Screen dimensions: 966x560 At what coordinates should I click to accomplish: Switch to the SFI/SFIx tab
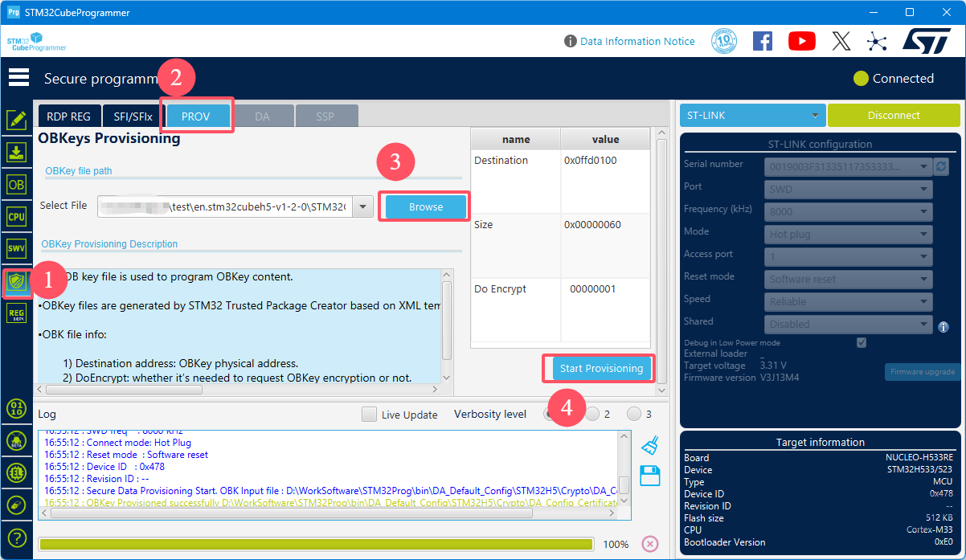point(133,116)
